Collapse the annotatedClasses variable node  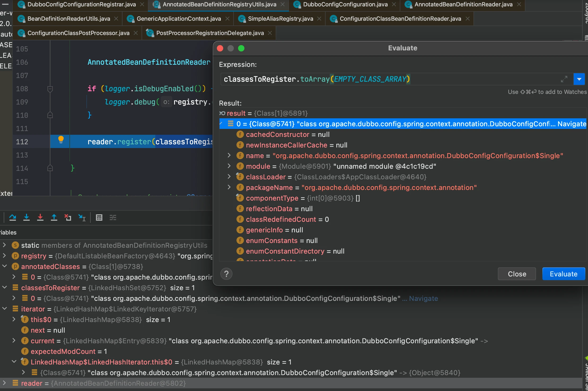pos(4,266)
